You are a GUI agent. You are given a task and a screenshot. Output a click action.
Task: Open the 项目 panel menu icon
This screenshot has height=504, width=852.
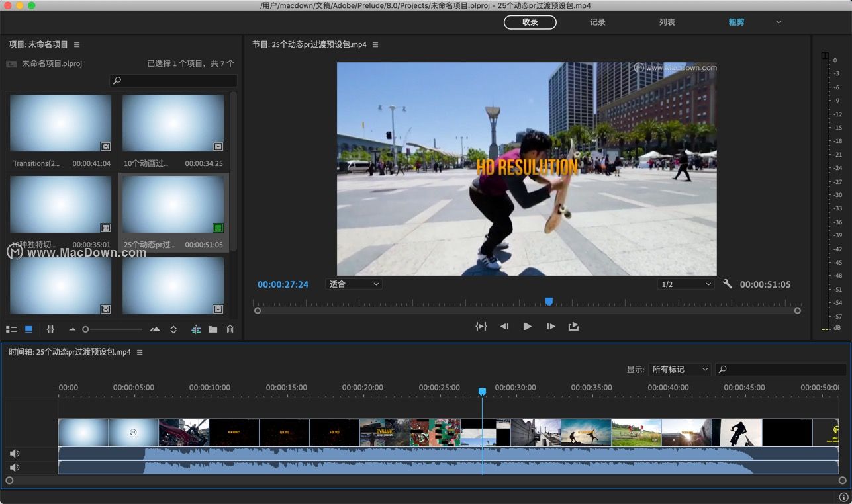77,44
